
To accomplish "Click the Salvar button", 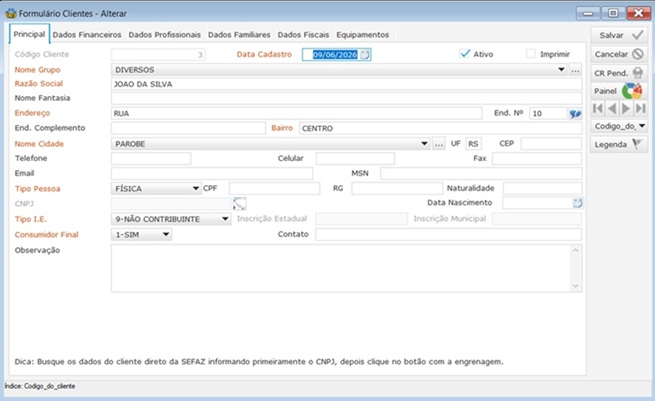I will click(619, 35).
